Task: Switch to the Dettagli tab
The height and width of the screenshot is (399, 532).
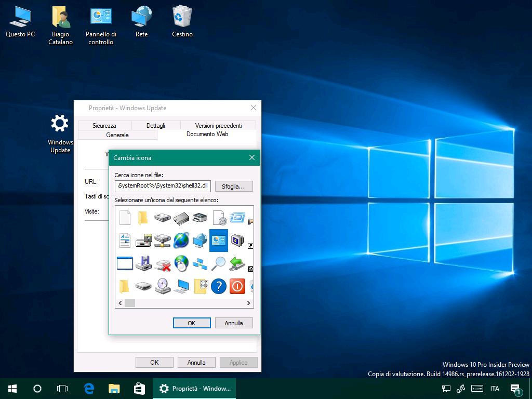Action: 156,126
